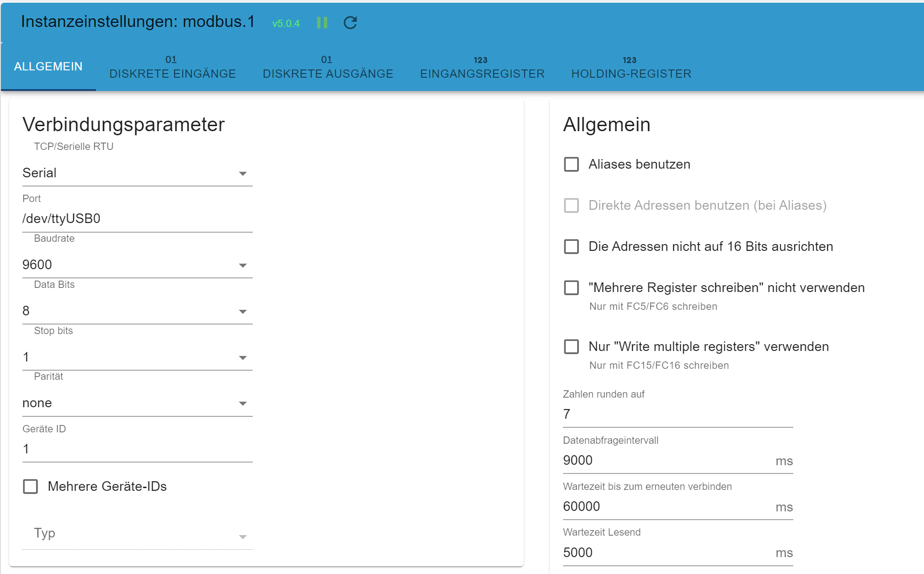This screenshot has height=574, width=924.
Task: Go to the Holding-Register tab
Action: pos(631,67)
